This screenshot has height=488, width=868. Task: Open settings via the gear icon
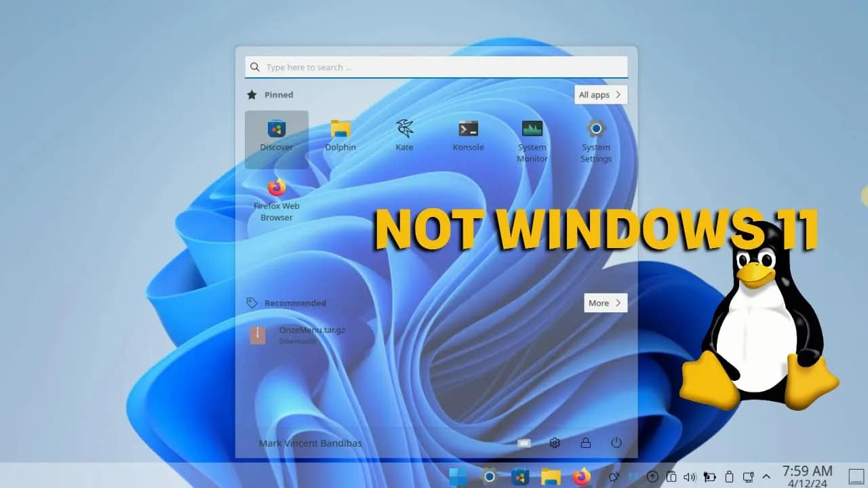click(x=554, y=443)
